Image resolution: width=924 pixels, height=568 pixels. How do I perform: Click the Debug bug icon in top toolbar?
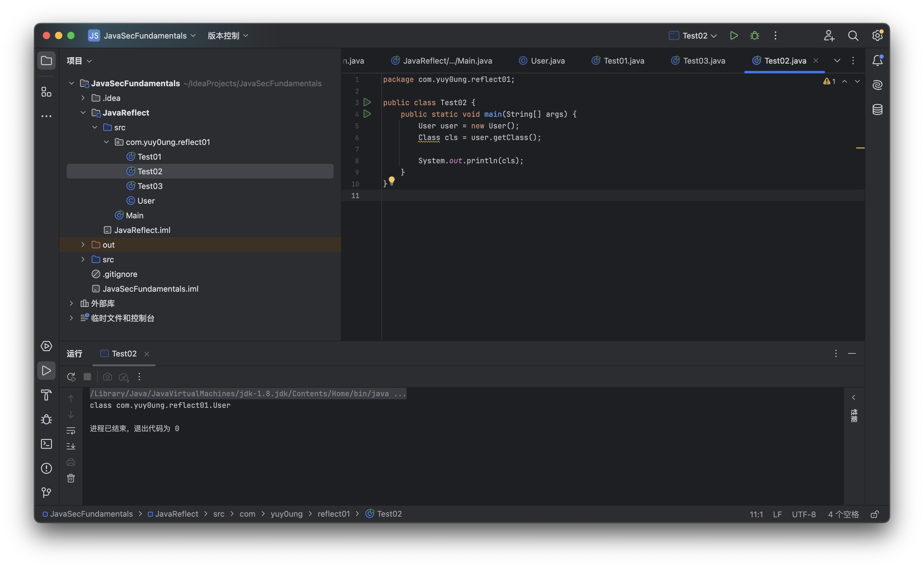click(754, 35)
